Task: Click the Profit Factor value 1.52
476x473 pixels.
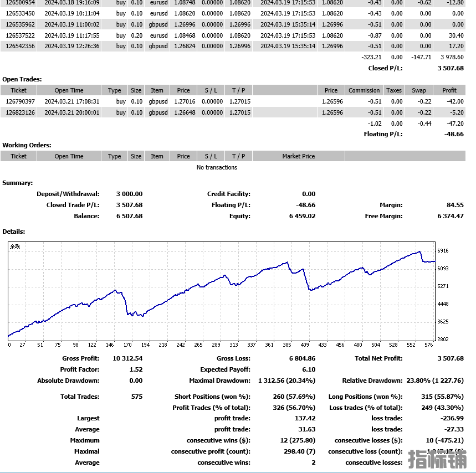Action: pos(136,369)
